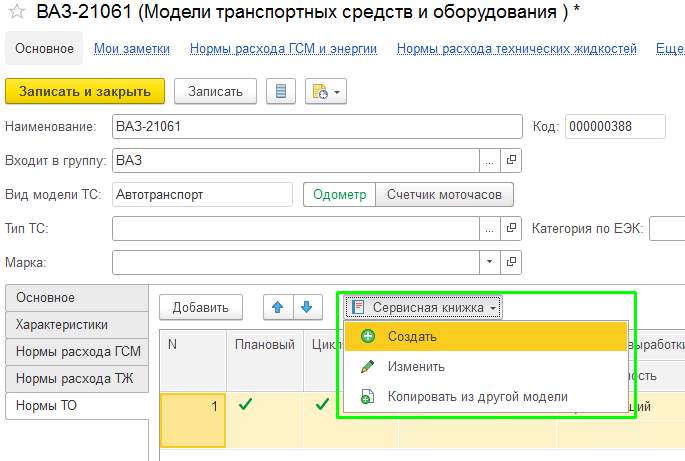Choose 'Изменить' from the service book menu
The width and height of the screenshot is (685, 461).
click(486, 366)
